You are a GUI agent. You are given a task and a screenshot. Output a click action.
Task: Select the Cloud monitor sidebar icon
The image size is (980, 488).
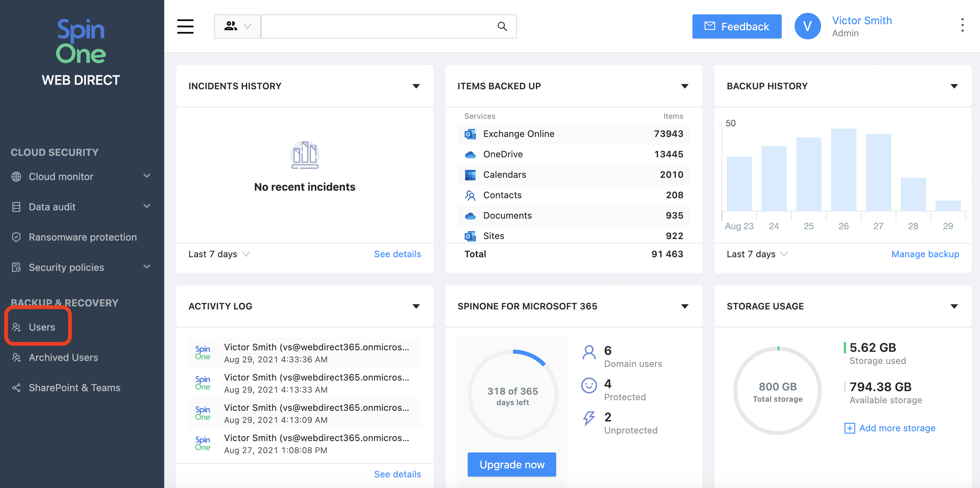pos(16,177)
